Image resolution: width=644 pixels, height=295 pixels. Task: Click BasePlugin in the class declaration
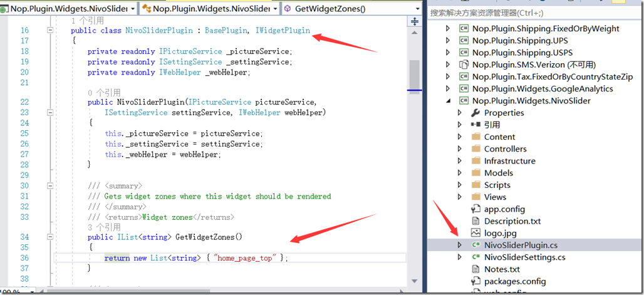coord(226,31)
